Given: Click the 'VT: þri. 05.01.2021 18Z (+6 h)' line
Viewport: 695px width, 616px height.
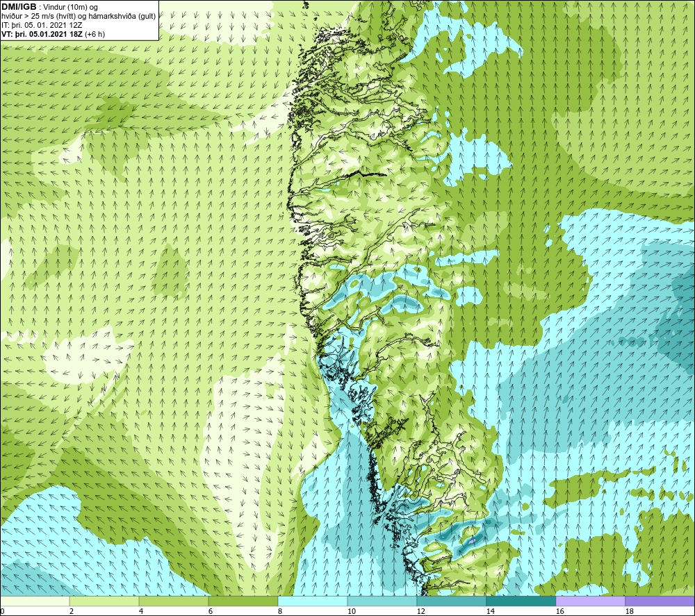Looking at the screenshot, I should [x=54, y=34].
